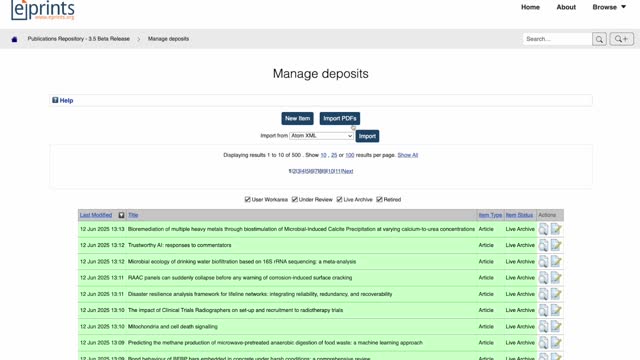The height and width of the screenshot is (360, 640).
Task: Click title 'Mitochondria and cell death signalling'
Action: 173,327
